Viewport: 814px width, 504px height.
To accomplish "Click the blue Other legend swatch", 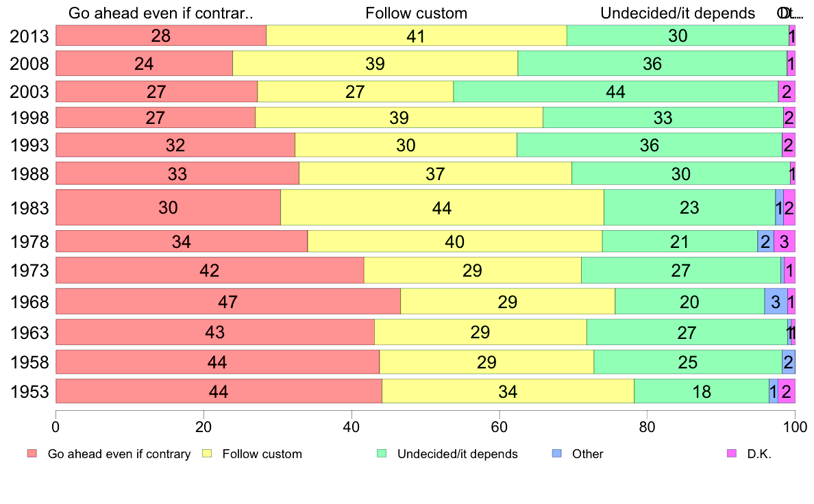I will (x=556, y=453).
